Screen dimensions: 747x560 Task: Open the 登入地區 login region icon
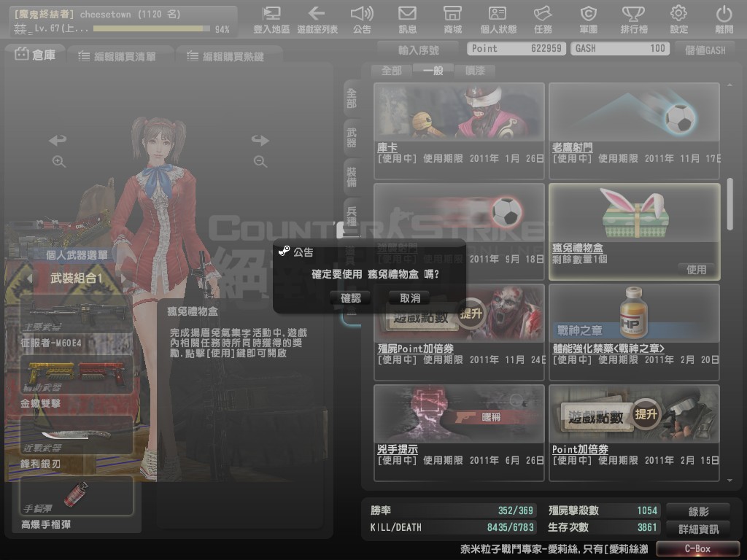(271, 20)
